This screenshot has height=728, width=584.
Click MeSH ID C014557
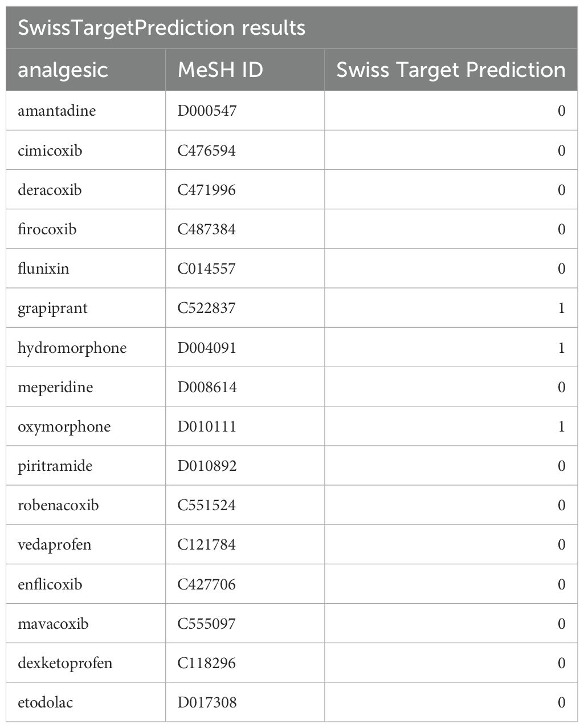coord(206,269)
